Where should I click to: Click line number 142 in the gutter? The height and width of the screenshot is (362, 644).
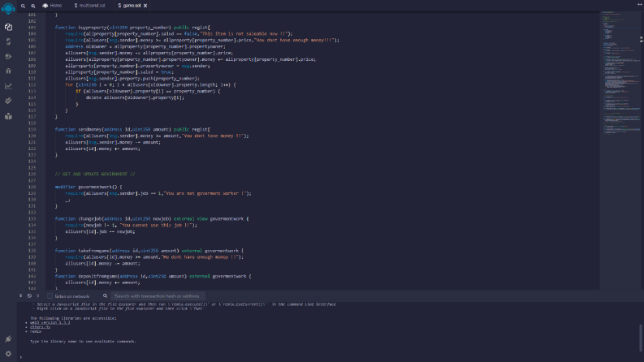pyautogui.click(x=32, y=276)
